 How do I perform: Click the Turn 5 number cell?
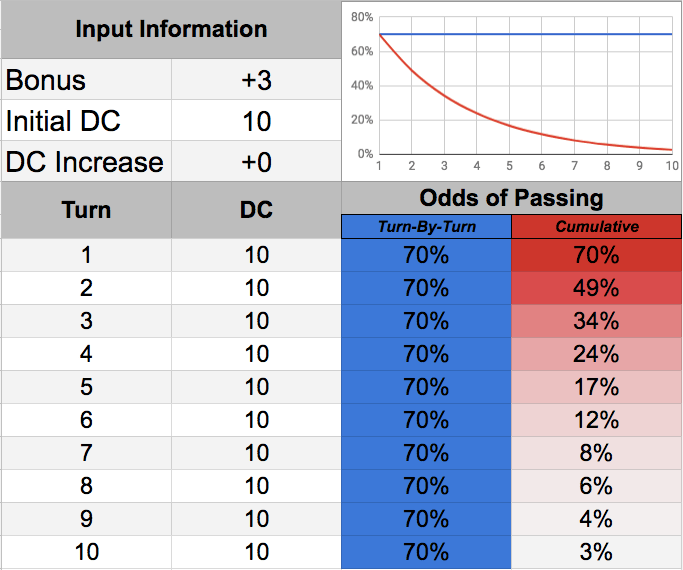(x=86, y=387)
